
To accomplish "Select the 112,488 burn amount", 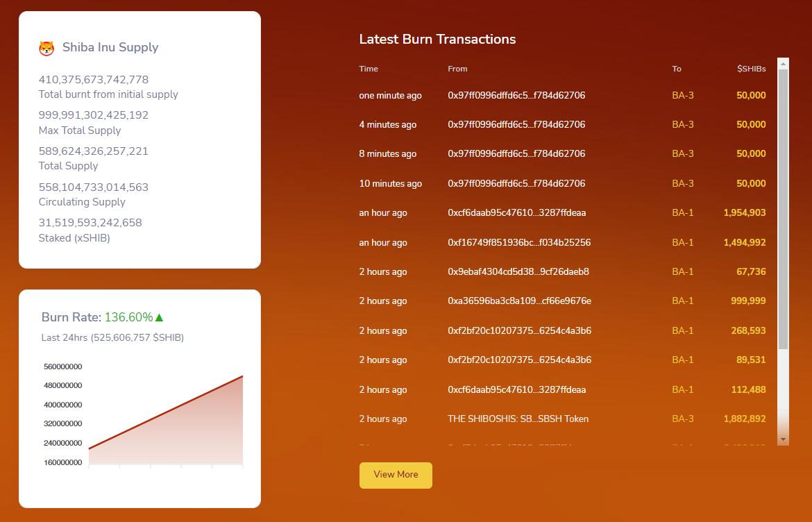I will [748, 389].
